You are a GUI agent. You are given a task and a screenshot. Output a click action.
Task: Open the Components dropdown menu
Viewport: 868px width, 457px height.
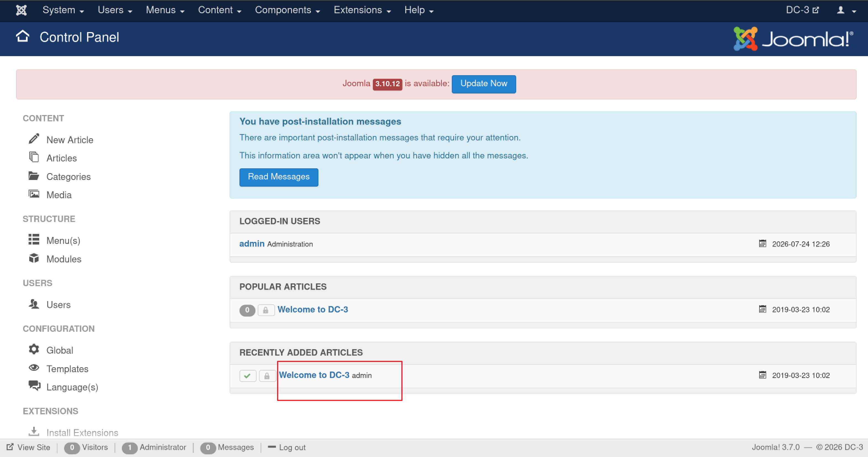click(287, 10)
